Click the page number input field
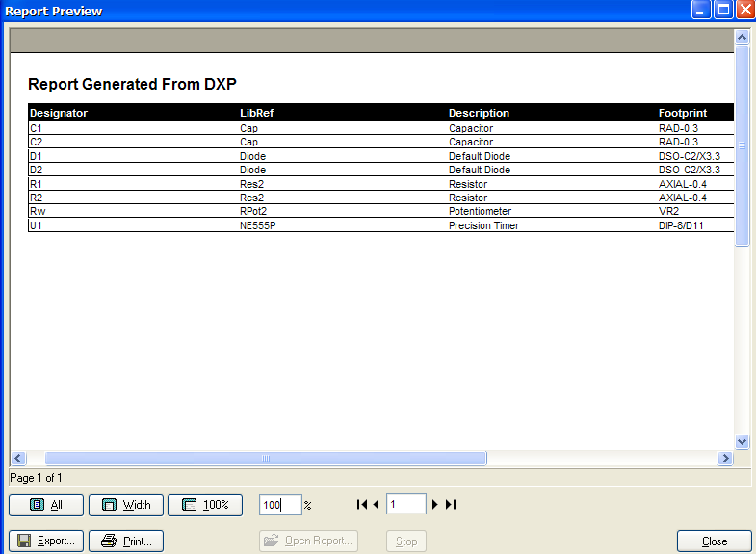The height and width of the screenshot is (554, 756). (x=406, y=504)
